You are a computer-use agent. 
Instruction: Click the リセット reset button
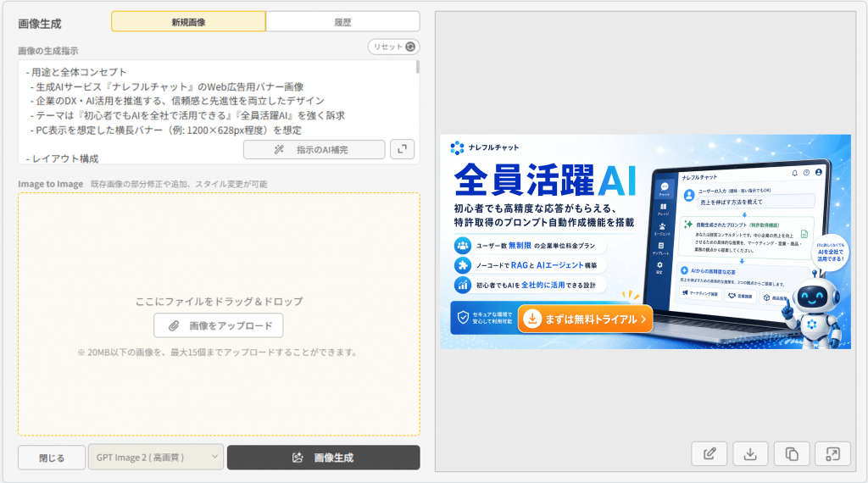tap(393, 47)
